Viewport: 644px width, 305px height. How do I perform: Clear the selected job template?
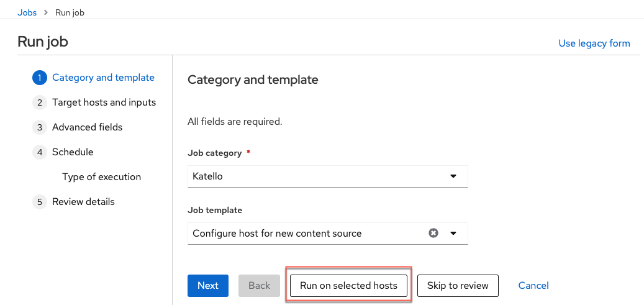pyautogui.click(x=433, y=234)
